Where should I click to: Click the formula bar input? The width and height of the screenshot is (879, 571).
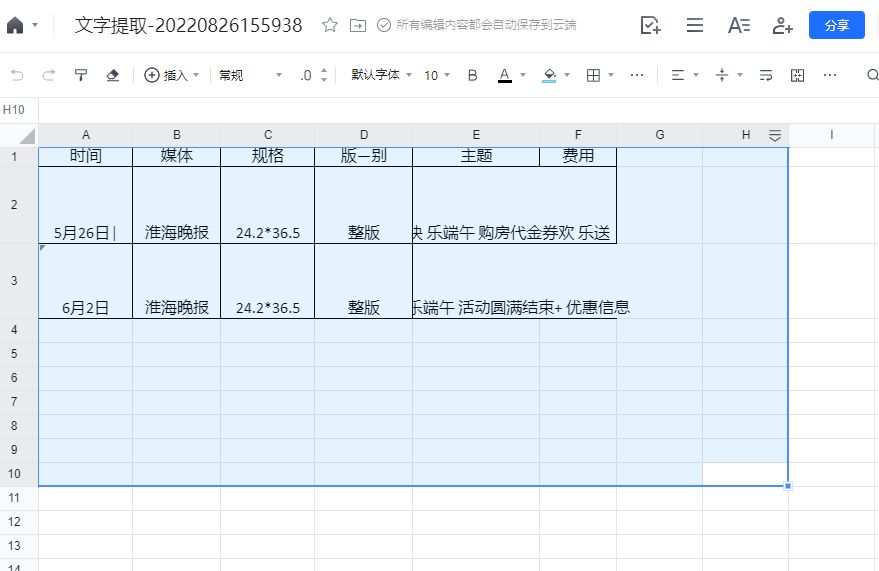pyautogui.click(x=459, y=110)
